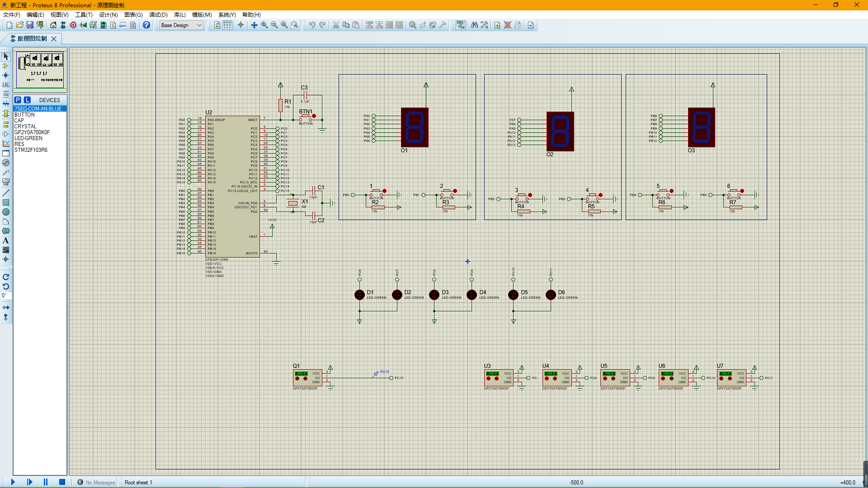Select GP2Y0A700K0F in the device list
This screenshot has width=868, height=488.
pos(40,132)
